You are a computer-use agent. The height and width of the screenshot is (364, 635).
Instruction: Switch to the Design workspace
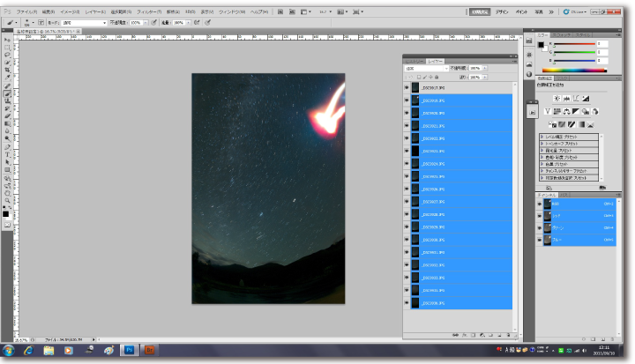point(501,12)
